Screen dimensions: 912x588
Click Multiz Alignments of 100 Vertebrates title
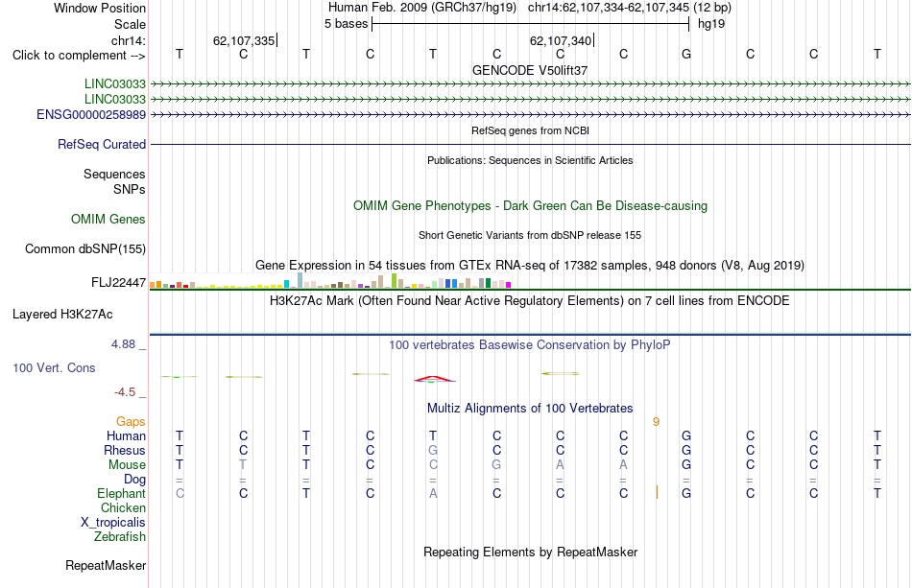pyautogui.click(x=530, y=409)
